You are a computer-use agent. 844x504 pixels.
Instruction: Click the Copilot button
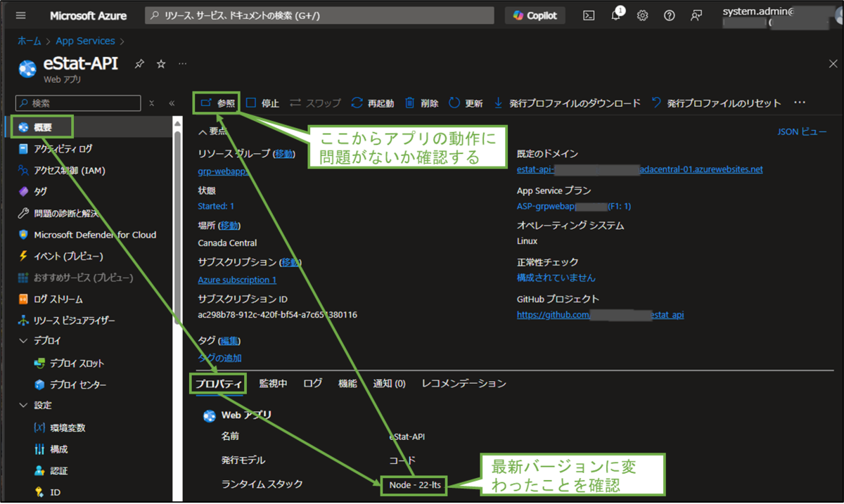coord(535,15)
